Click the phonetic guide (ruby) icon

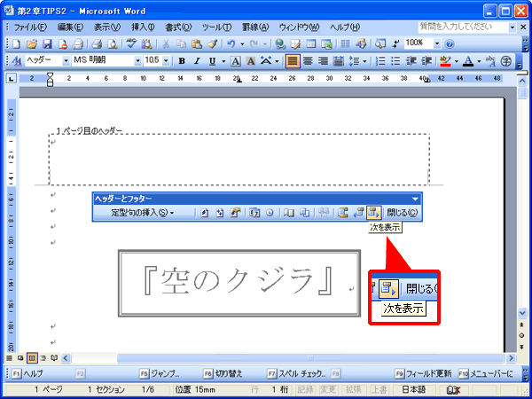(x=490, y=61)
